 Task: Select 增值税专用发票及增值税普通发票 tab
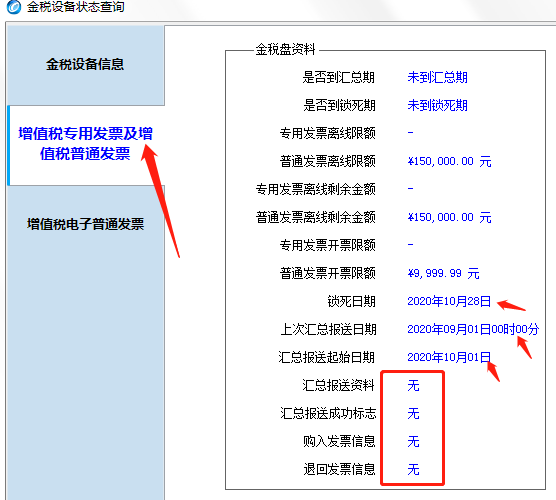[85, 144]
